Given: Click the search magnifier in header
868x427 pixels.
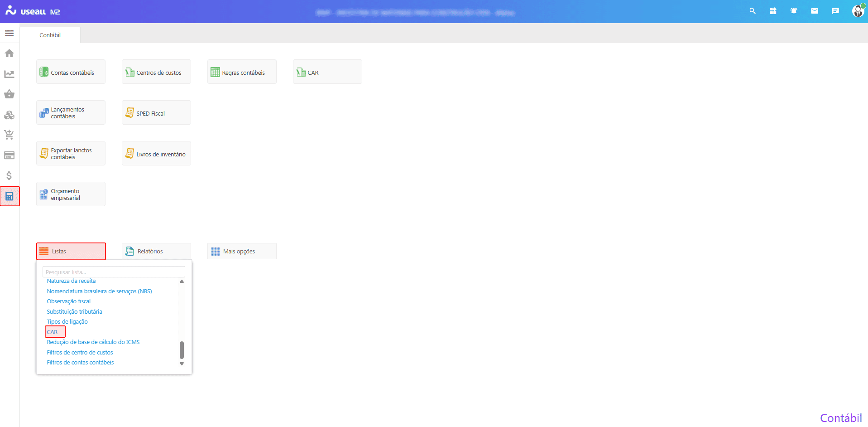Looking at the screenshot, I should click(752, 11).
